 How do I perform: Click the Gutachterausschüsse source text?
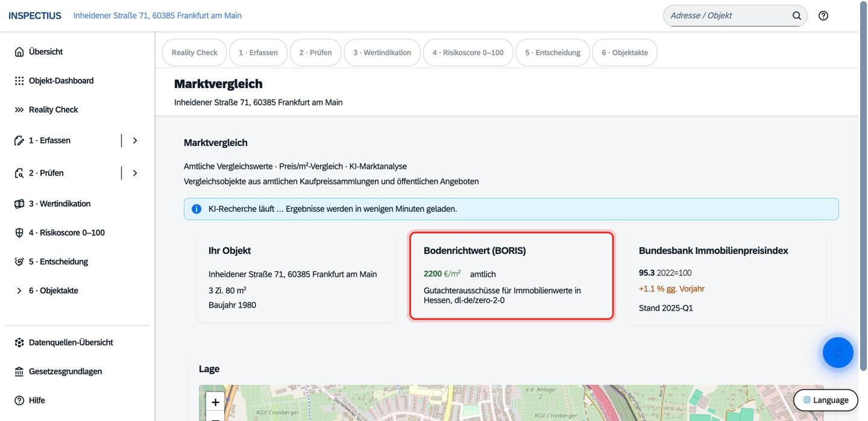(x=502, y=295)
